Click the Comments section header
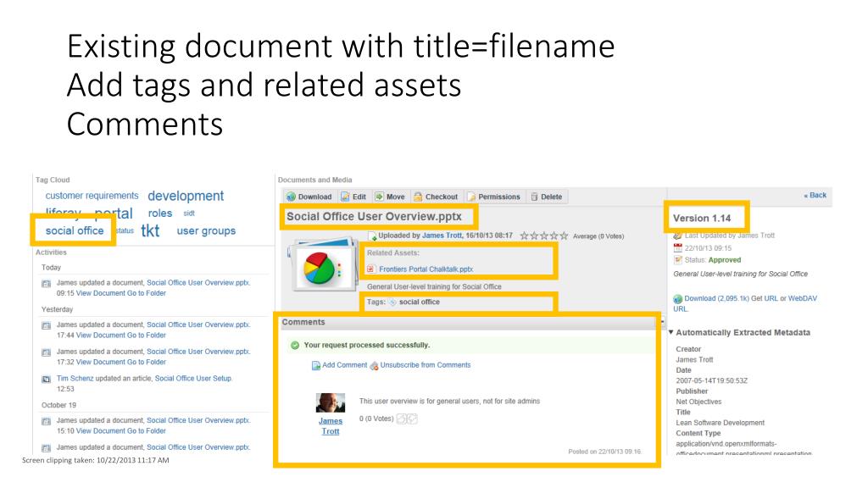The image size is (868, 488). click(x=303, y=322)
